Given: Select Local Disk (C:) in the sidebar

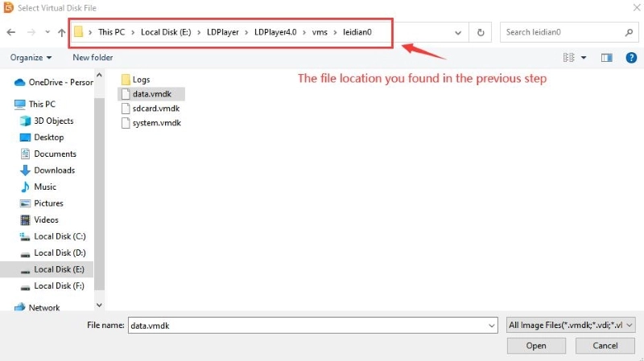Looking at the screenshot, I should coord(60,236).
